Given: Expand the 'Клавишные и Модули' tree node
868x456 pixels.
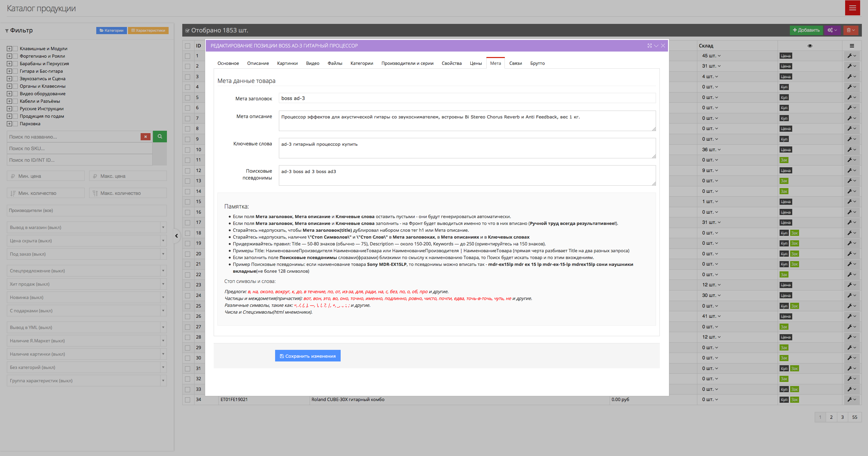Looking at the screenshot, I should 9,48.
